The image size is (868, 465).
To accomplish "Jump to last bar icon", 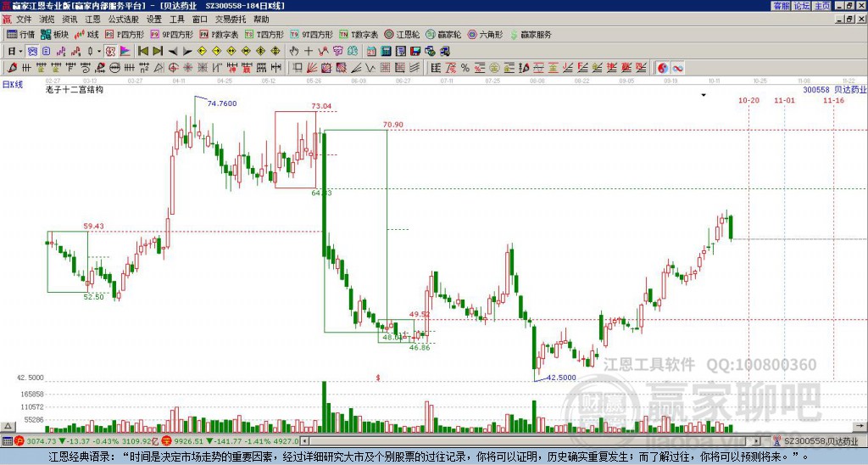I will [157, 51].
